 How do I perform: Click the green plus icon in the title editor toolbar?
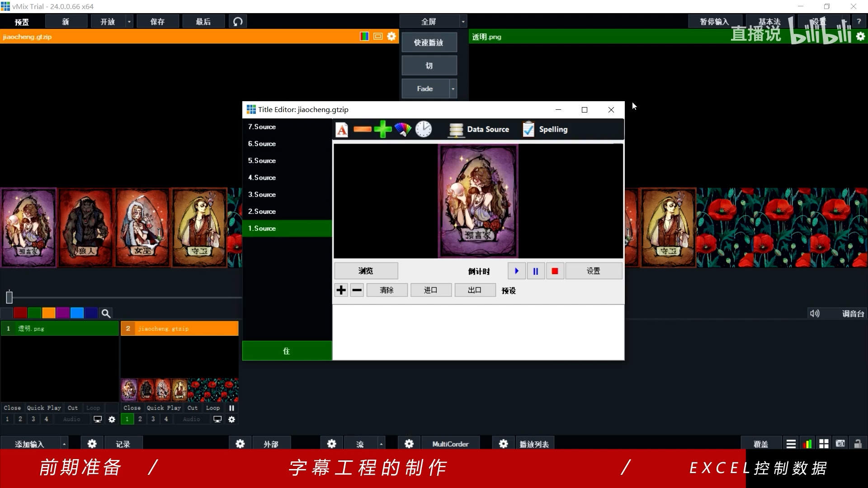tap(383, 129)
